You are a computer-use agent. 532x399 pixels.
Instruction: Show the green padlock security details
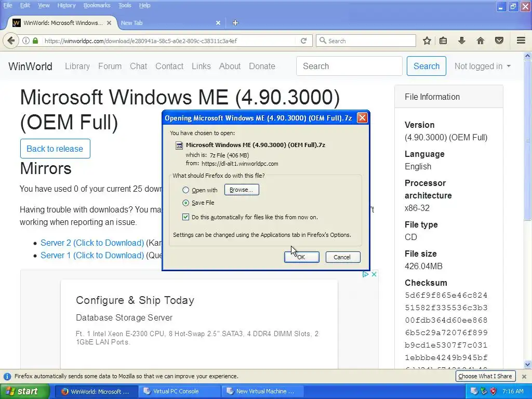pyautogui.click(x=35, y=41)
